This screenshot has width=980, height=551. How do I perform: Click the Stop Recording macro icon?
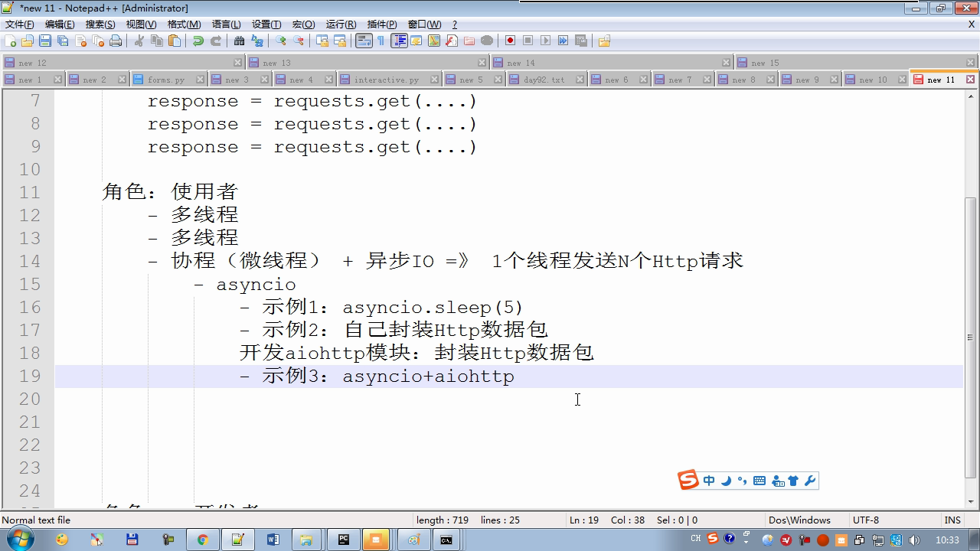[528, 41]
